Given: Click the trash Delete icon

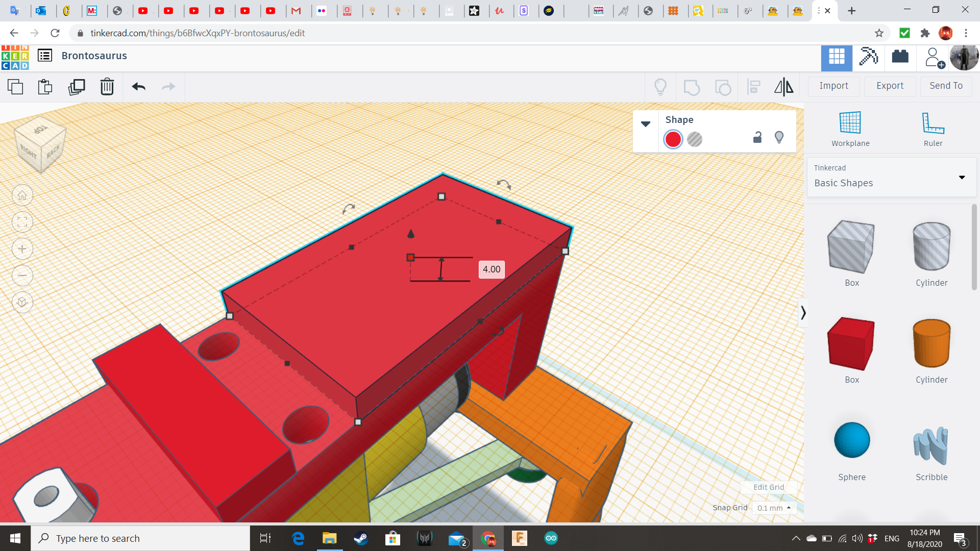Looking at the screenshot, I should [107, 87].
